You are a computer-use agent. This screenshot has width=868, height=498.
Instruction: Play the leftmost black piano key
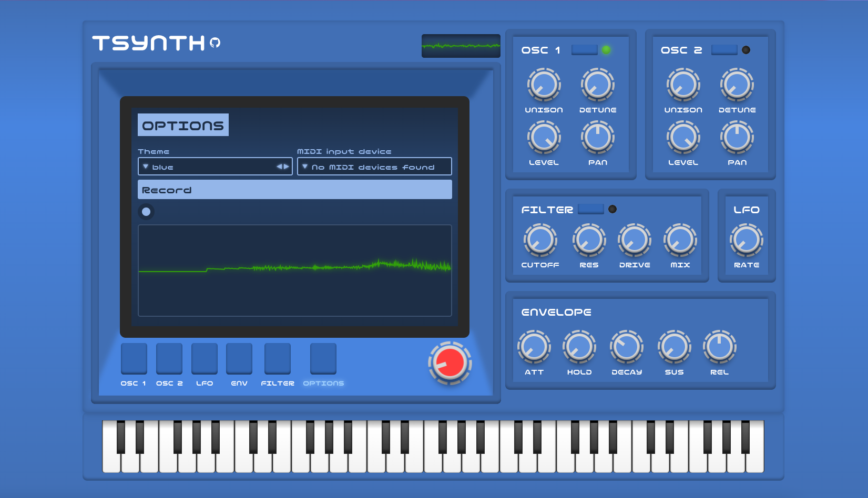(x=121, y=437)
